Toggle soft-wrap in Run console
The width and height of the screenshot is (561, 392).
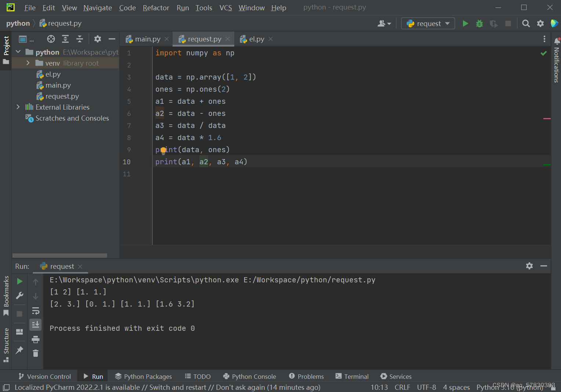point(36,311)
